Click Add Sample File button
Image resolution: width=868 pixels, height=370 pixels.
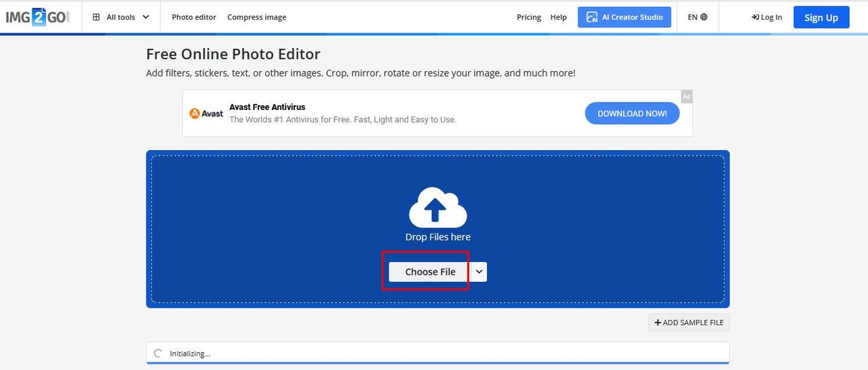pos(689,322)
